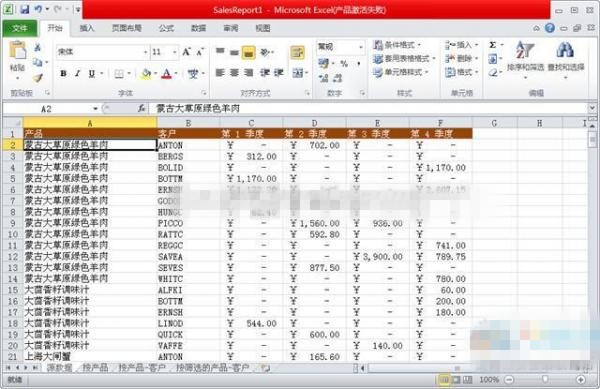Toggle Wrap Text button

[297, 52]
